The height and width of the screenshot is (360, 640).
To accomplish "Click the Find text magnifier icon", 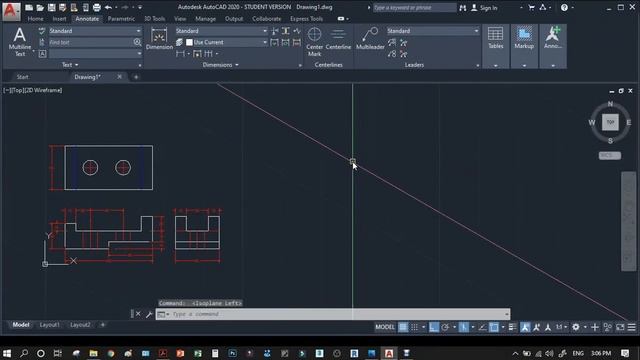I will 137,42.
